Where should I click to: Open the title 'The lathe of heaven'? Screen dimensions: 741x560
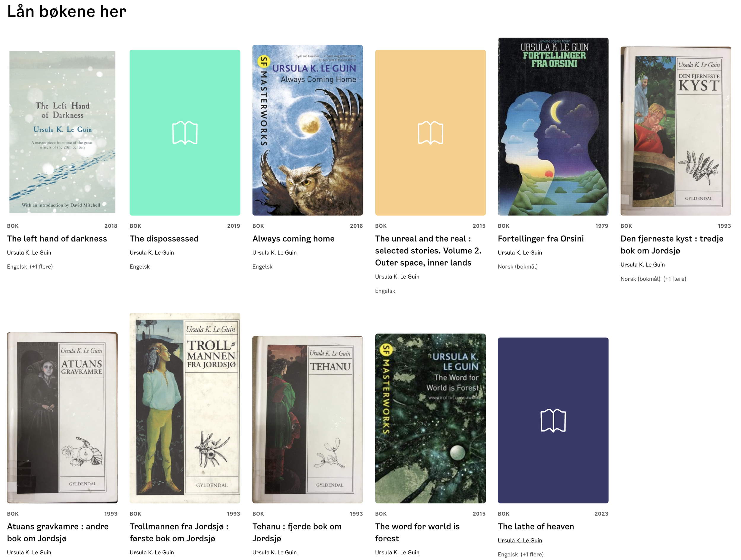coord(536,527)
